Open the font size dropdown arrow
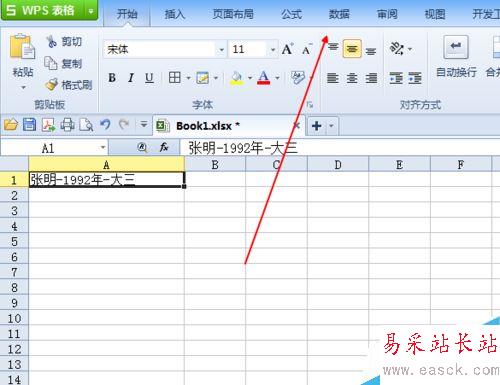 (x=273, y=50)
